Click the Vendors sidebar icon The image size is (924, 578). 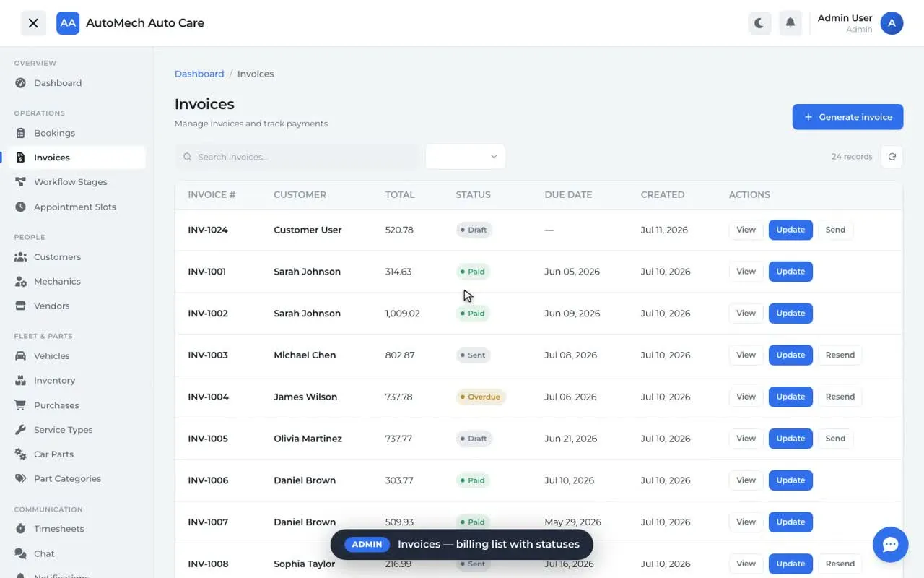[20, 306]
